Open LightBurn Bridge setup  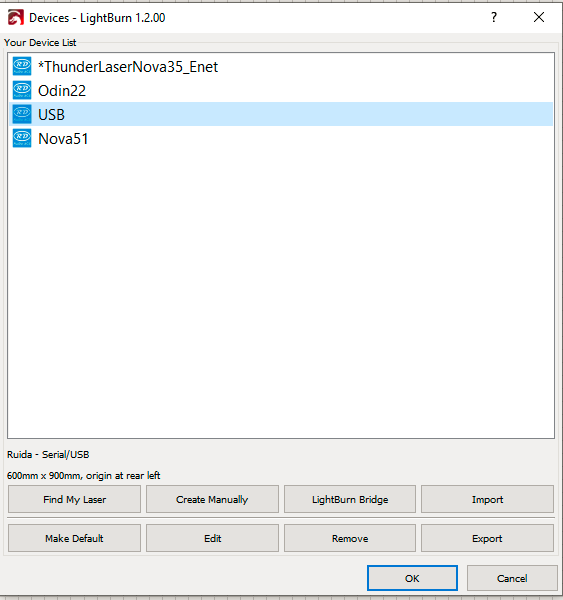click(x=350, y=499)
